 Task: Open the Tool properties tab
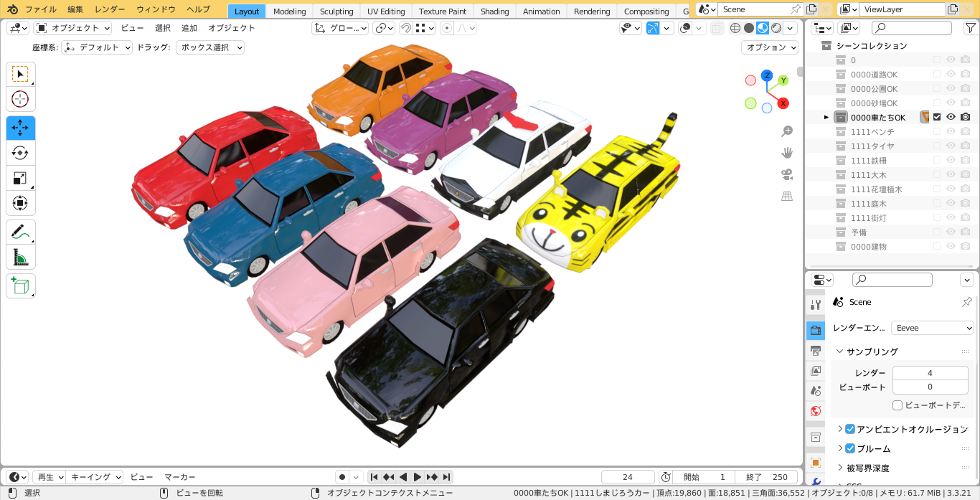tap(816, 305)
